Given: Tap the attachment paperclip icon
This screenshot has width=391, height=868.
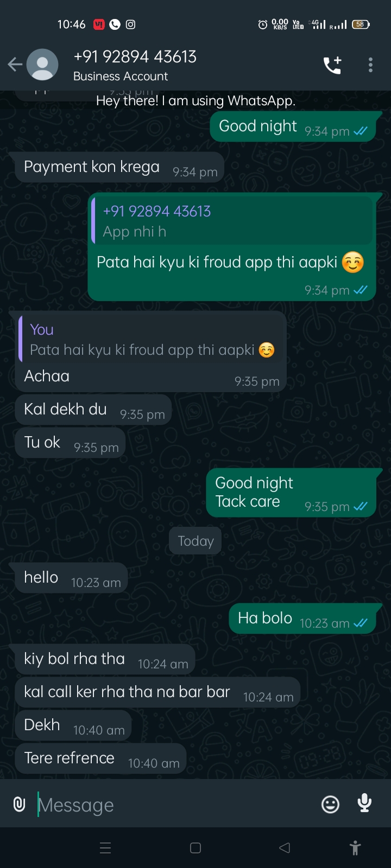Looking at the screenshot, I should [20, 804].
